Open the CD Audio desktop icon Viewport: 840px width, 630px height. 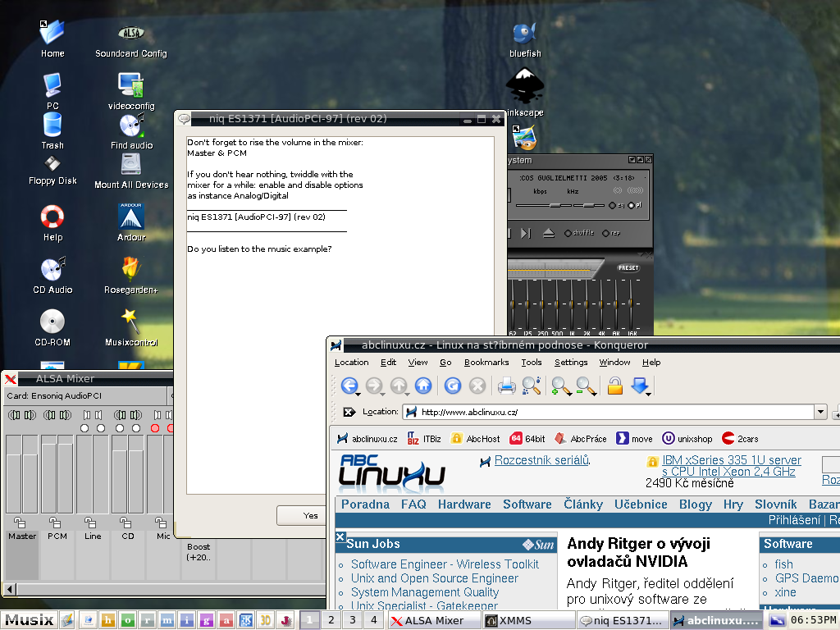52,276
